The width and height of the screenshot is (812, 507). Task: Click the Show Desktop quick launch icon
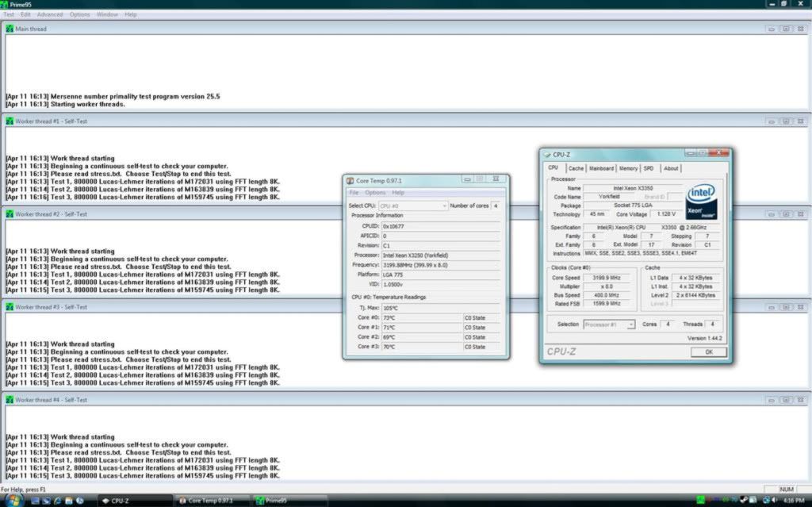coord(35,501)
